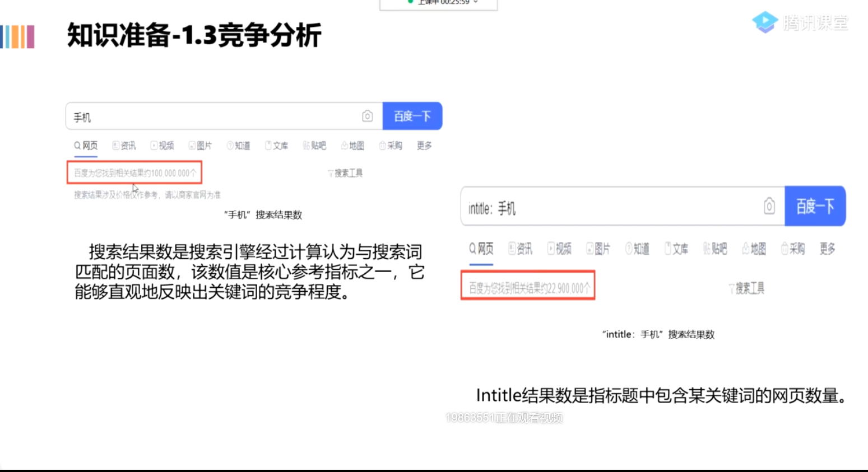Click the camera image-search icon in the 手机 search box
Viewport: 868px width, 472px height.
tap(368, 116)
